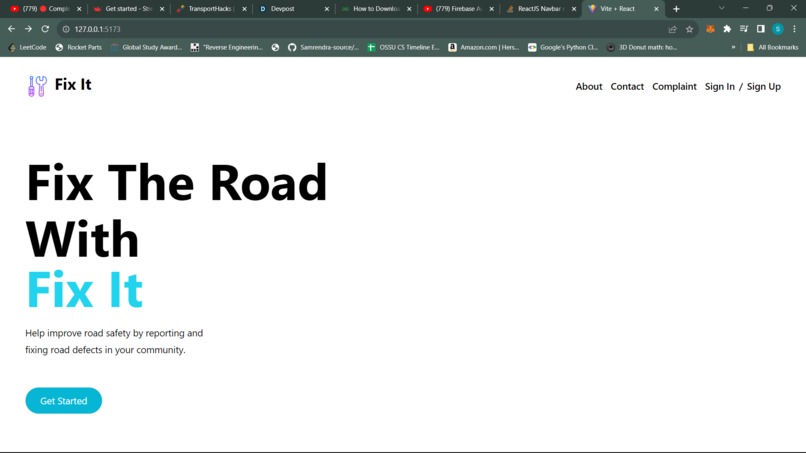The height and width of the screenshot is (453, 806).
Task: Click the Get Started button
Action: (64, 401)
